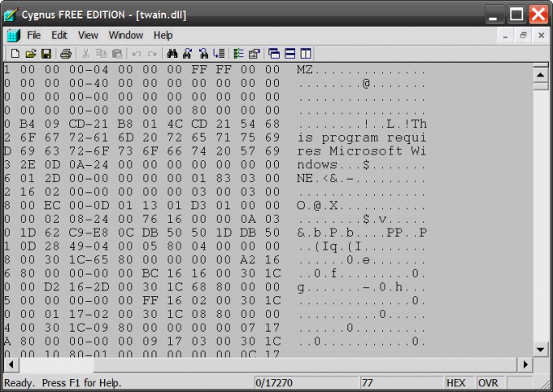Open the Help menu
This screenshot has height=392, width=553.
[x=163, y=35]
